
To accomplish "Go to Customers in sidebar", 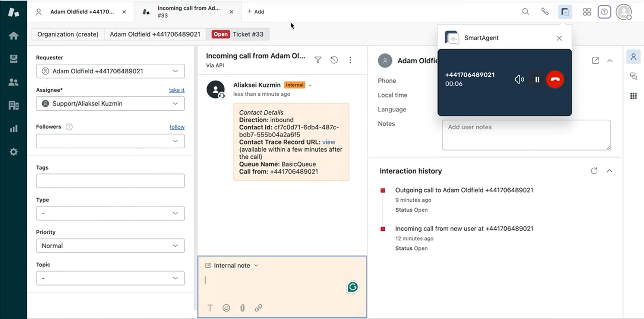I will (13, 82).
